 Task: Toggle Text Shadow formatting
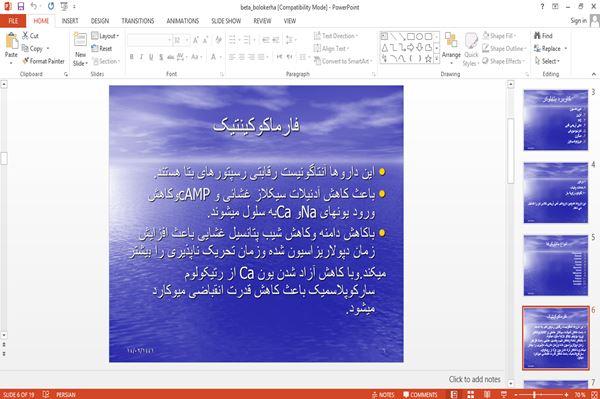161,57
